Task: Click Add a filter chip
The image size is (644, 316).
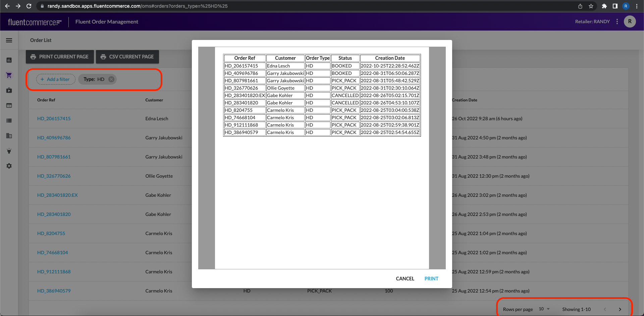Action: click(55, 79)
